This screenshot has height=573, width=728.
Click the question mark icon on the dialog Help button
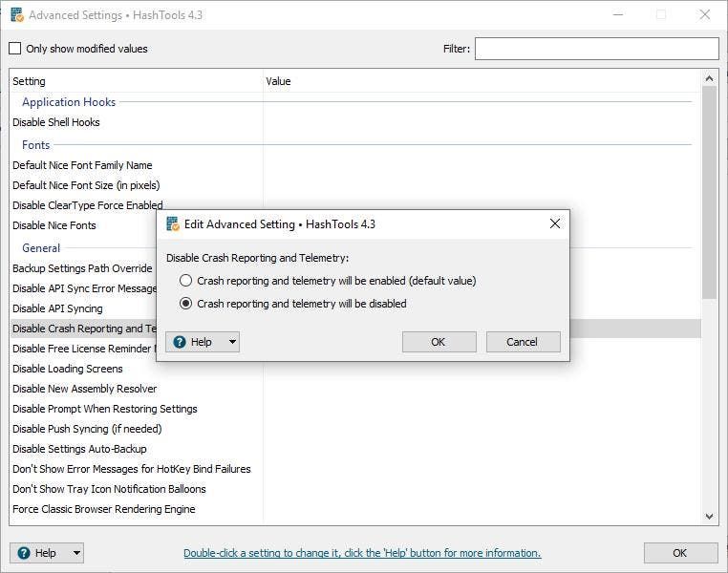tap(180, 342)
